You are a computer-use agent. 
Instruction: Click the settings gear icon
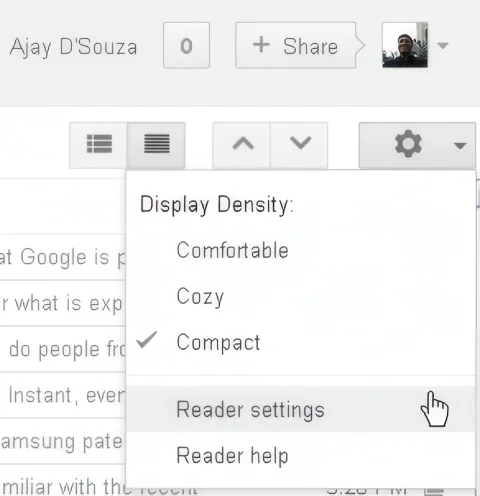coord(408,144)
